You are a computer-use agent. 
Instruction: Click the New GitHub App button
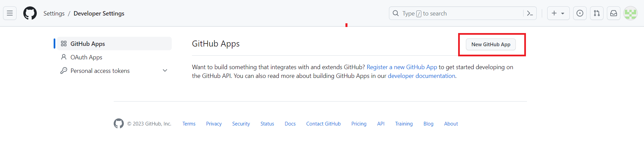pyautogui.click(x=491, y=44)
